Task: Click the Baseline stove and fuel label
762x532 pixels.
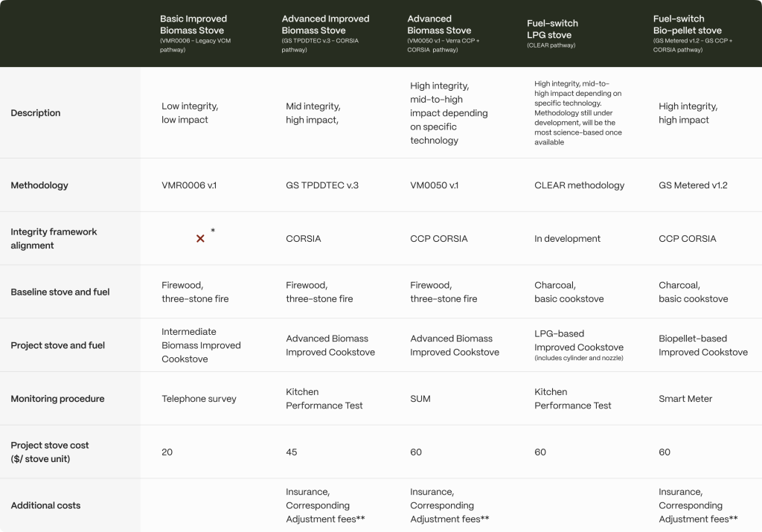Action: point(60,292)
